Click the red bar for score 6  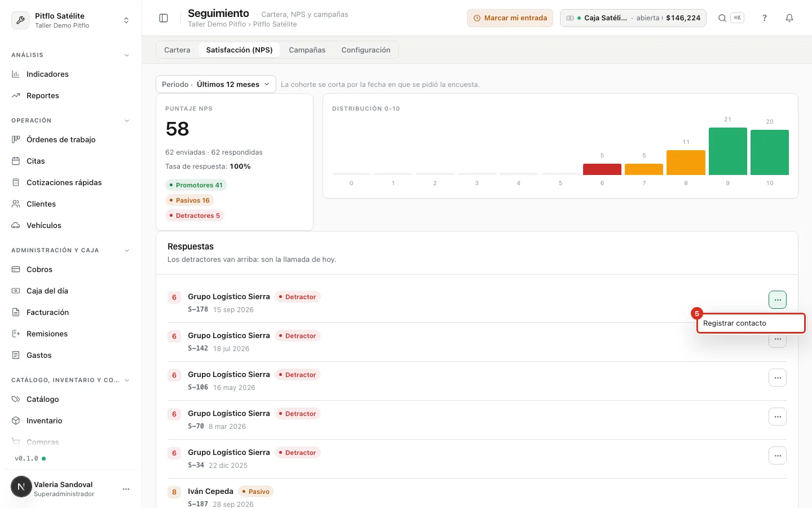pos(602,169)
